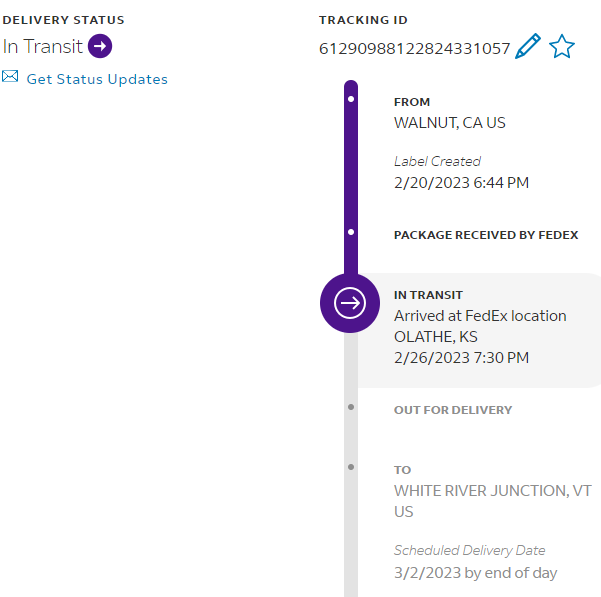Select the tracking ID number 61290988122824331057
The width and height of the screenshot is (601, 597).
click(x=414, y=48)
